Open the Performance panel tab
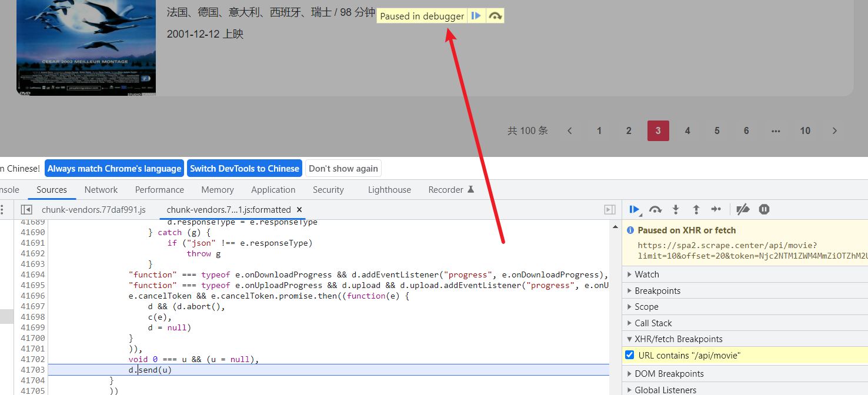Viewport: 868px width, 395px height. [x=159, y=190]
